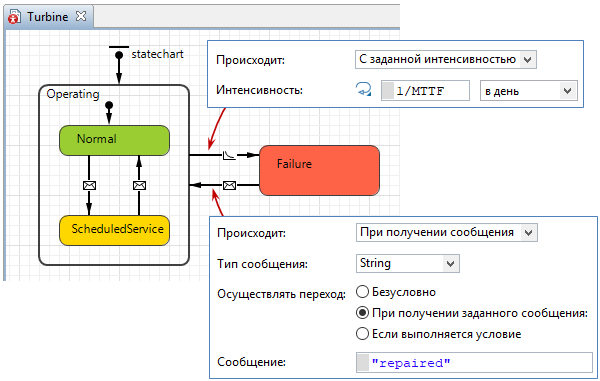Select the red Failure state
600x381 pixels.
click(x=320, y=171)
